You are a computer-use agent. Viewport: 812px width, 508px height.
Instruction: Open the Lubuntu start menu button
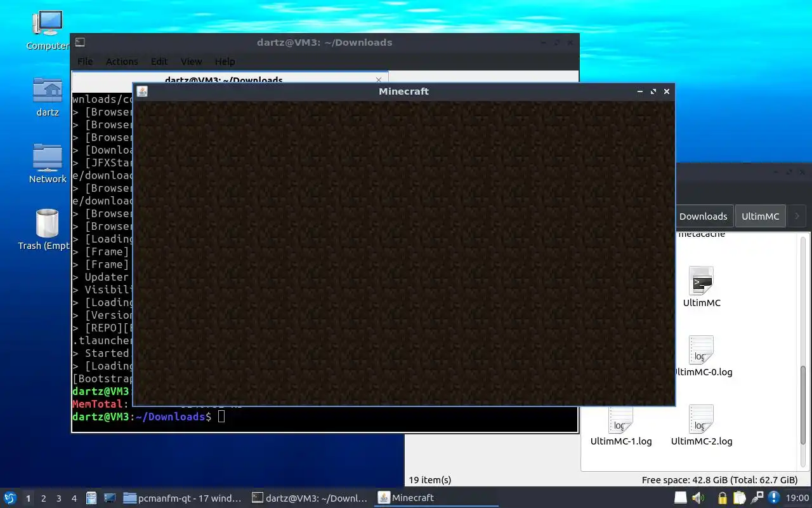coord(10,498)
